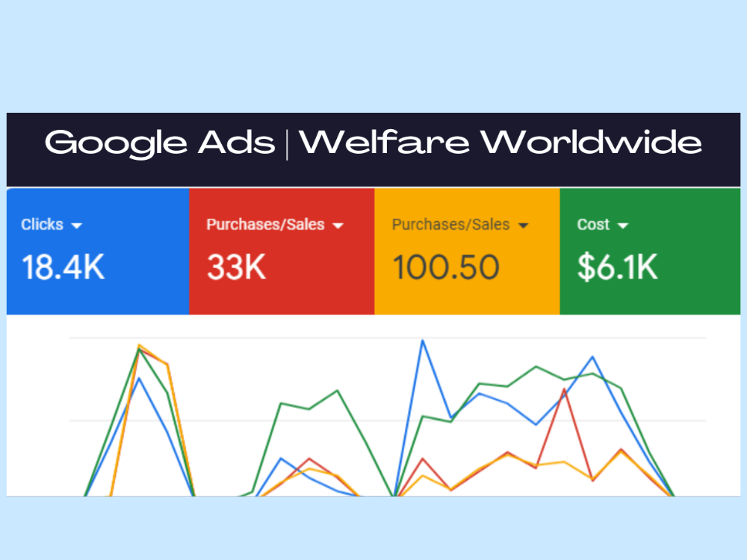Click the Welfare Worldwide header text
The height and width of the screenshot is (560, 747).
coord(500,143)
